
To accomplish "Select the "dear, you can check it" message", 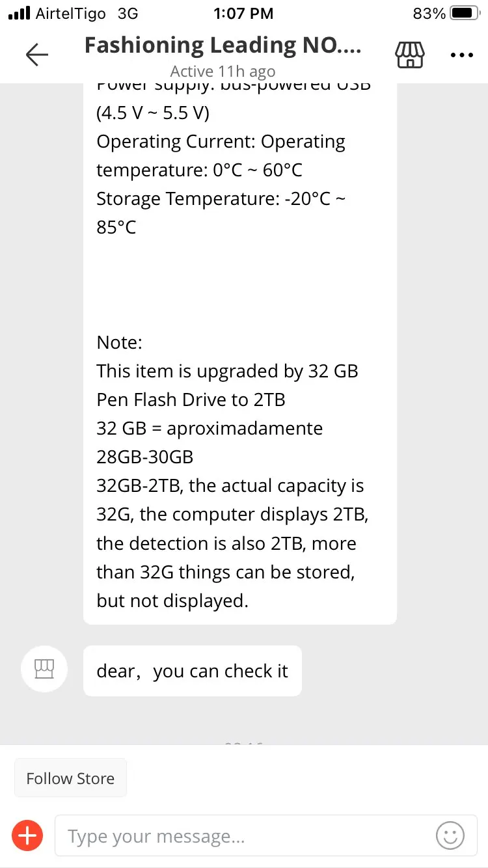I will point(193,671).
